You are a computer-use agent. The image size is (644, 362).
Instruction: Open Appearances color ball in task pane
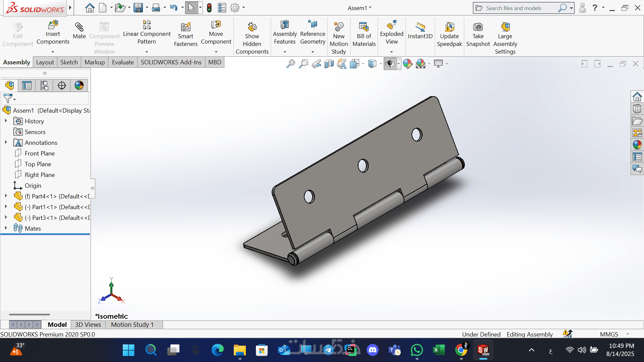[637, 145]
